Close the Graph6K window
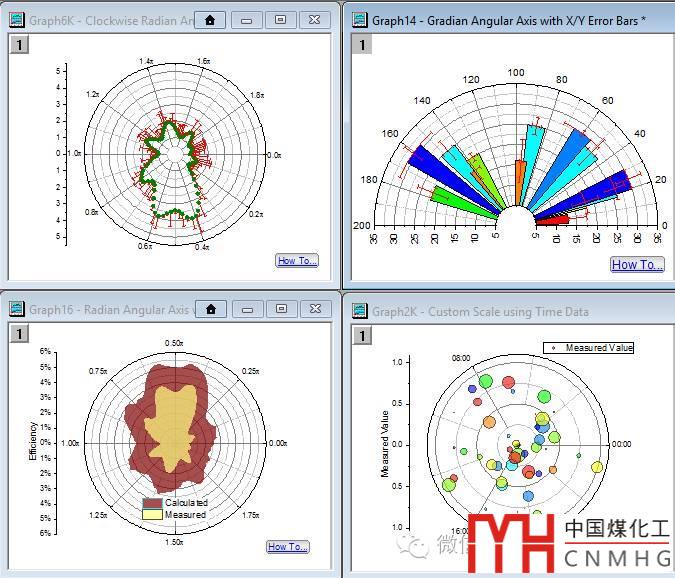Viewport: 675px width, 578px height. coord(315,20)
